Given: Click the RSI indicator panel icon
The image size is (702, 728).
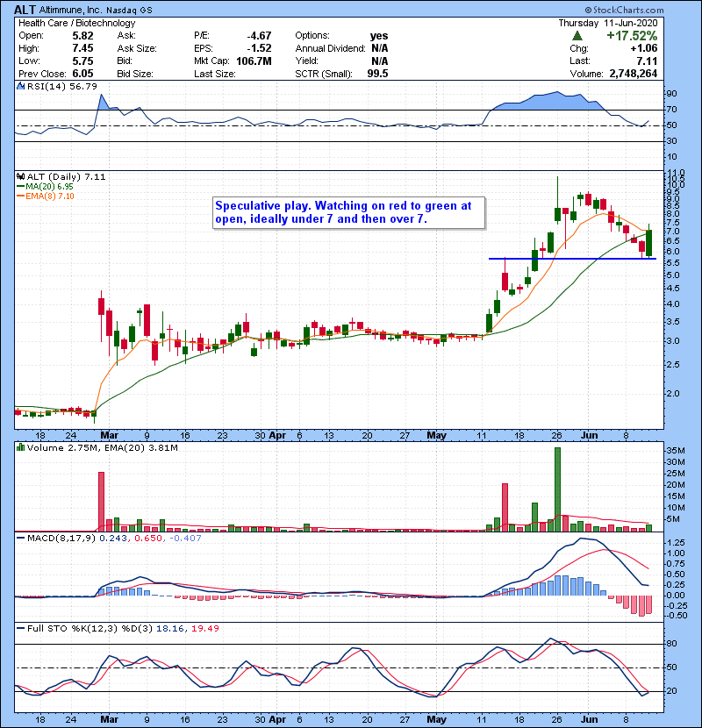Looking at the screenshot, I should (20, 86).
